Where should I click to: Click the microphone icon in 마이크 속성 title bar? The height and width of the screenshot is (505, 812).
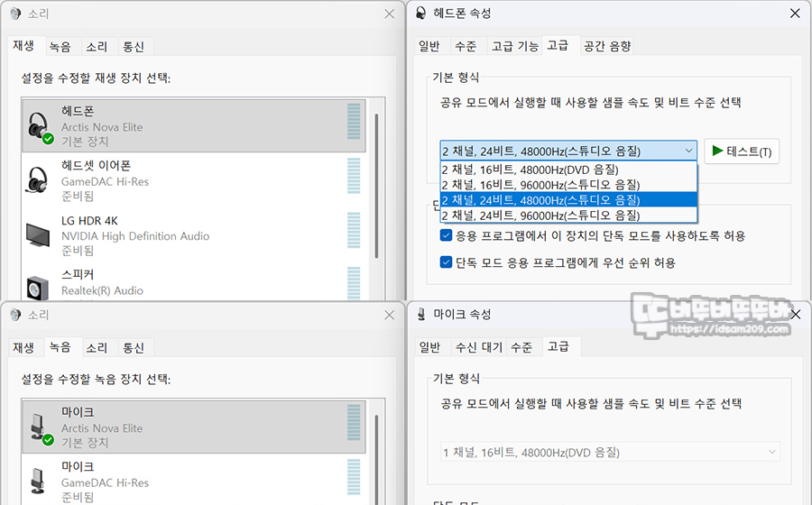pos(421,314)
